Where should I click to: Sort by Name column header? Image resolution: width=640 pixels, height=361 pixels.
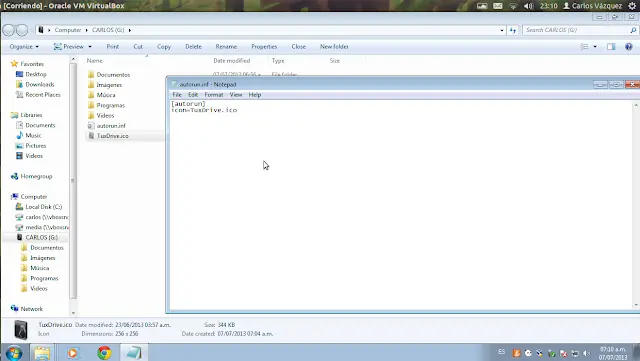click(94, 60)
